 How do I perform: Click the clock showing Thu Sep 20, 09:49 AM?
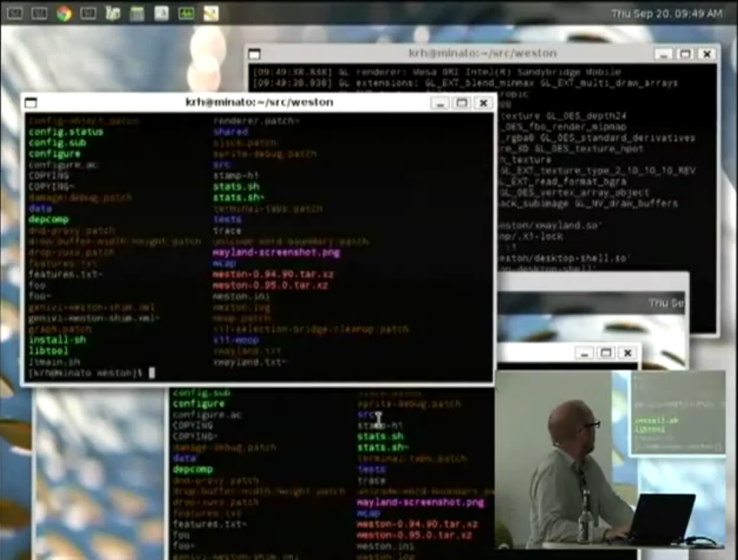(x=666, y=14)
